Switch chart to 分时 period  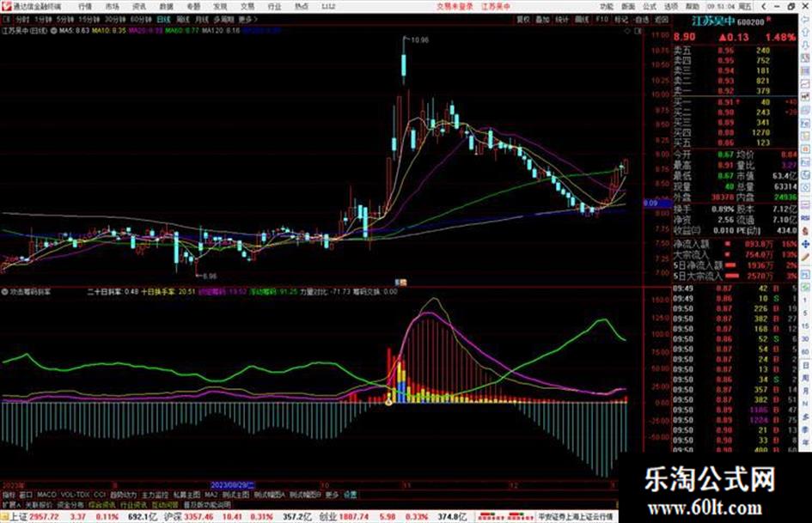[x=22, y=19]
